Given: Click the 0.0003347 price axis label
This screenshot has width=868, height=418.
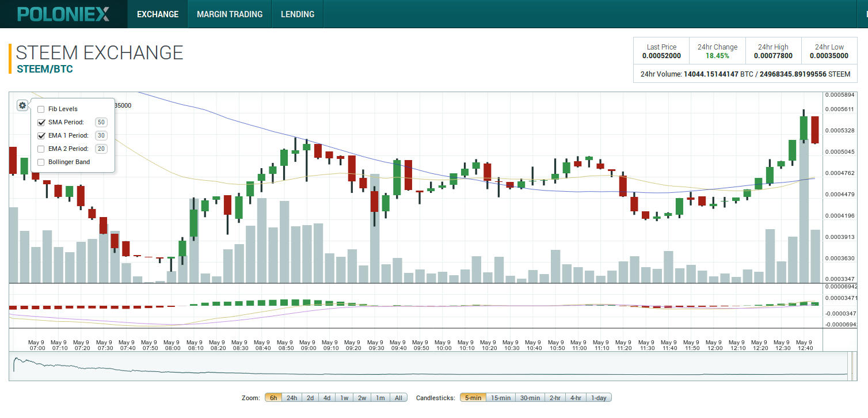Looking at the screenshot, I should click(x=840, y=279).
